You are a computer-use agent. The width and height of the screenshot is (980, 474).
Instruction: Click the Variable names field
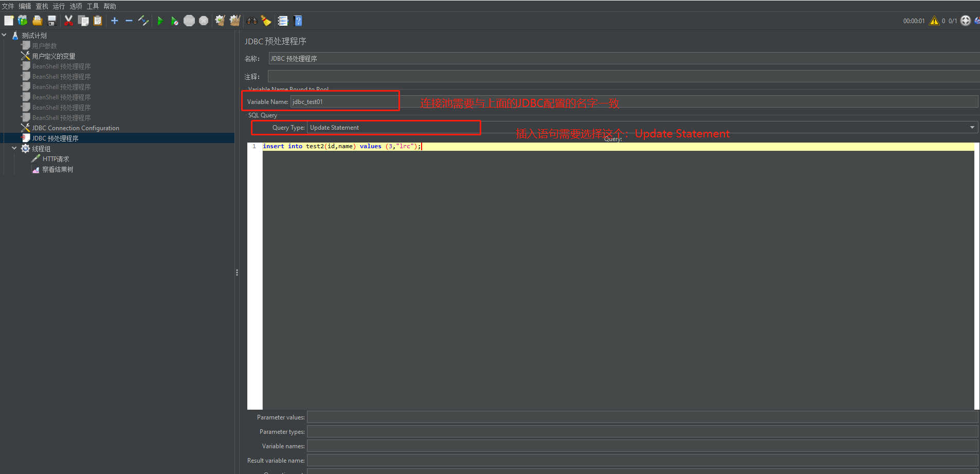tap(642, 446)
